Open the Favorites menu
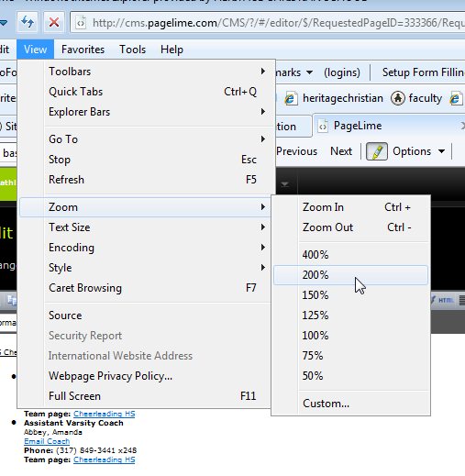Viewport: 465px width, 476px height. 83,50
